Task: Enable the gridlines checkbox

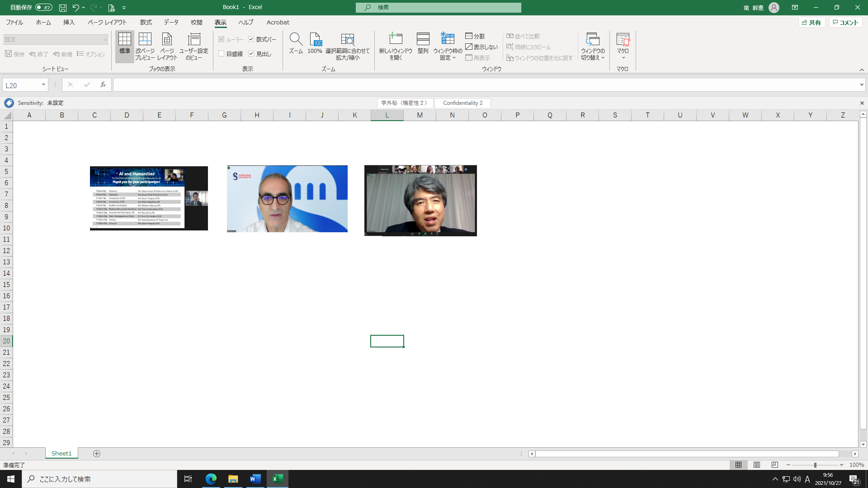Action: [x=222, y=54]
